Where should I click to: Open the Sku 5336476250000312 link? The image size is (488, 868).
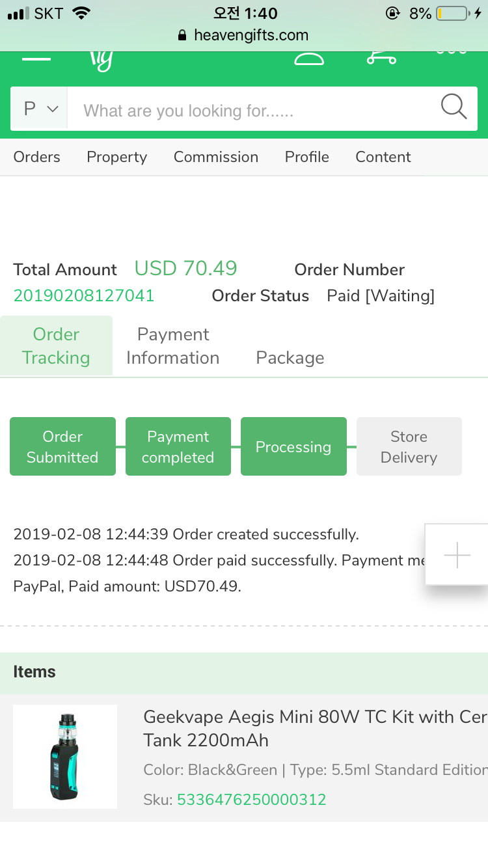252,800
